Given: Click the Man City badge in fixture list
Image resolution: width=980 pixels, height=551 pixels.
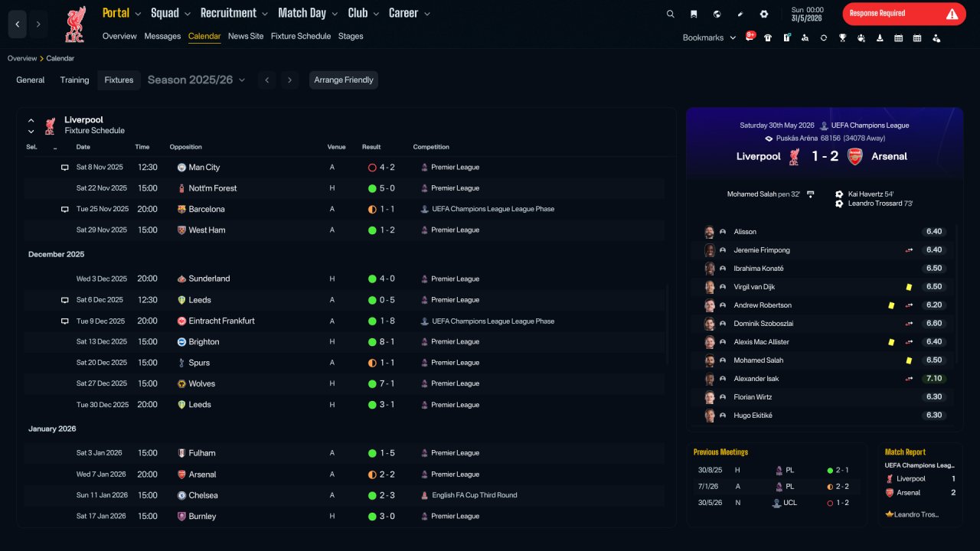Looking at the screenshot, I should (x=181, y=167).
